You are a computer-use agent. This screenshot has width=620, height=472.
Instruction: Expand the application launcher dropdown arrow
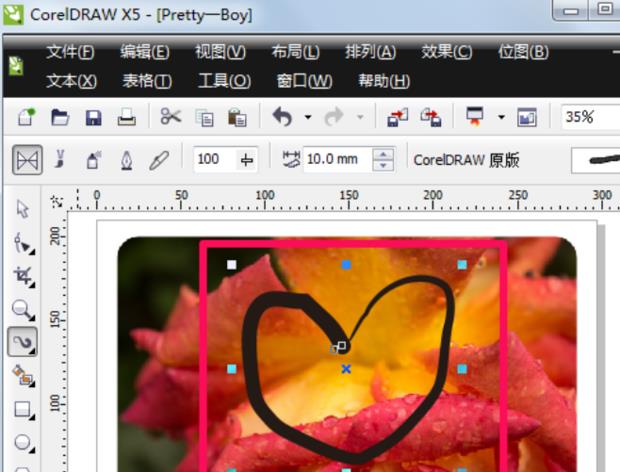501,117
